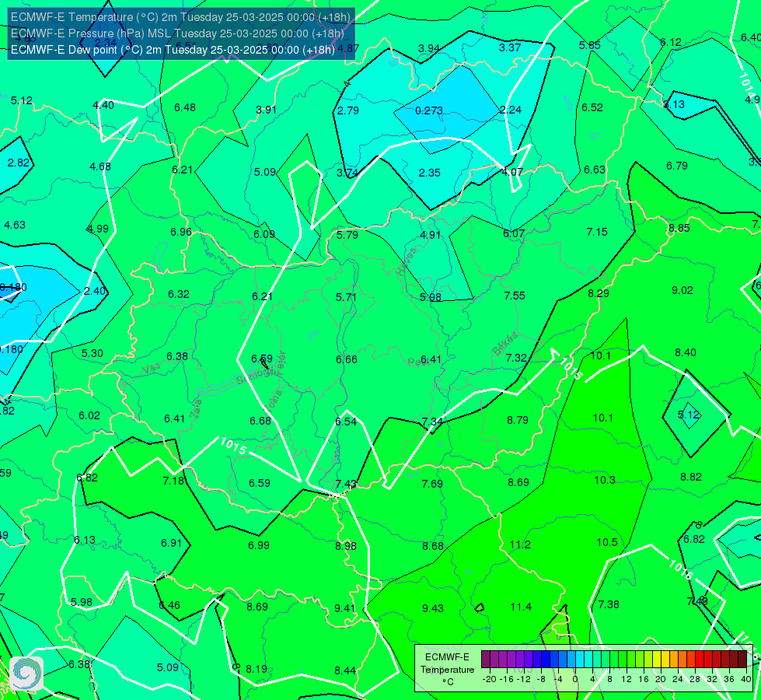Click the 6.99 temperature value
Viewport: 761px width, 700px height.
[259, 546]
